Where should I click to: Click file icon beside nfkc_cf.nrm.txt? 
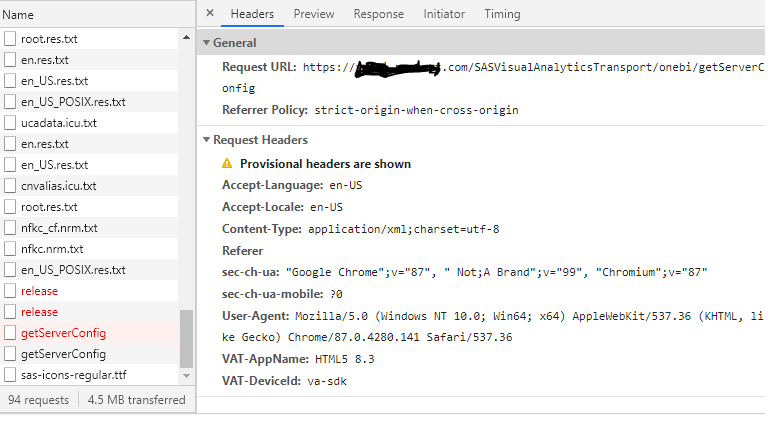(x=10, y=228)
